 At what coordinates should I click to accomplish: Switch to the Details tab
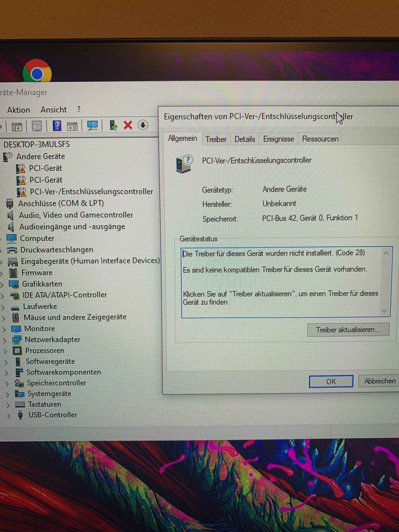coord(245,139)
